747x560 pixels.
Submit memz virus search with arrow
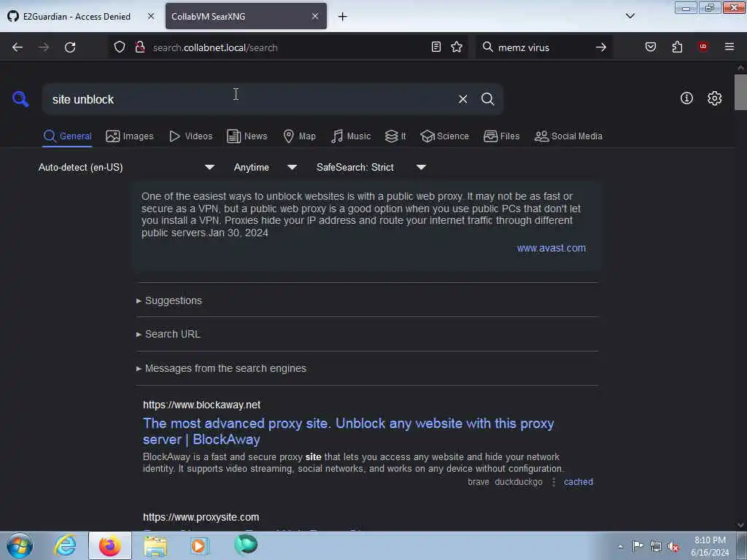pyautogui.click(x=601, y=47)
